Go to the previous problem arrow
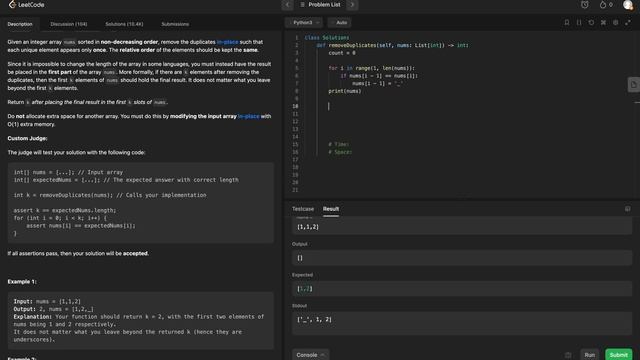 (287, 5)
